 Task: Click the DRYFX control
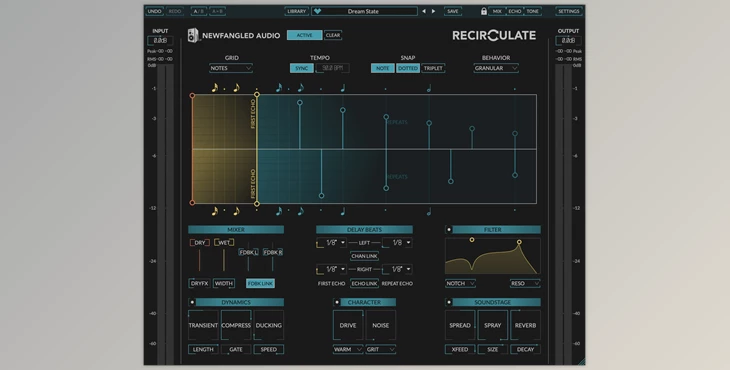pos(199,283)
